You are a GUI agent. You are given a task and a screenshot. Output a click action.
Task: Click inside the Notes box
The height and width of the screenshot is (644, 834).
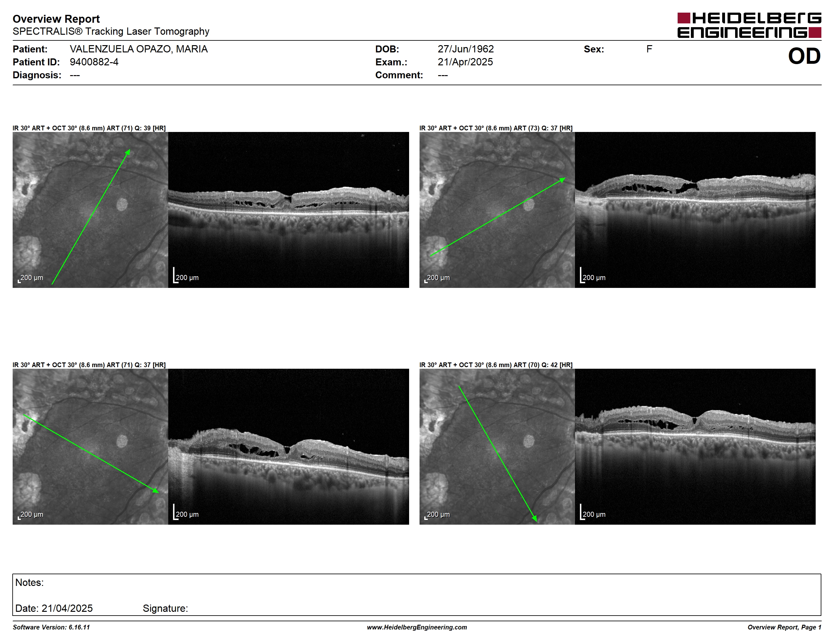click(x=417, y=594)
